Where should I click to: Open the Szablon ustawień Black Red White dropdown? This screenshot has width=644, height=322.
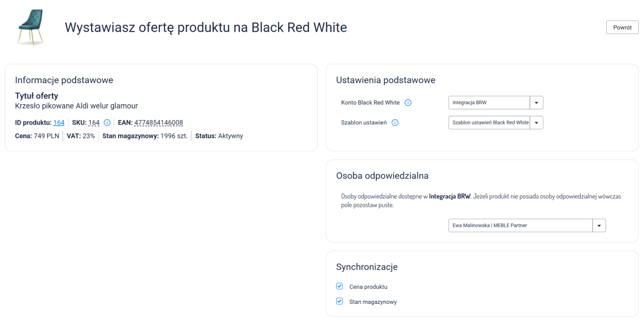pos(489,123)
